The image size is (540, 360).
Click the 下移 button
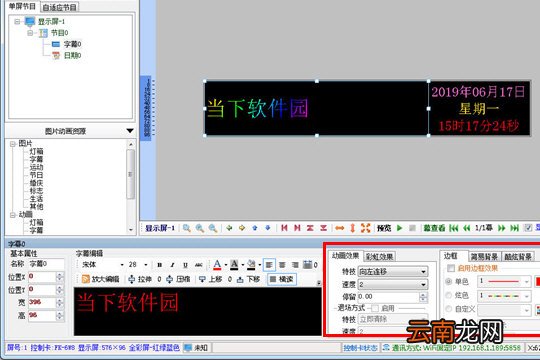(x=249, y=279)
